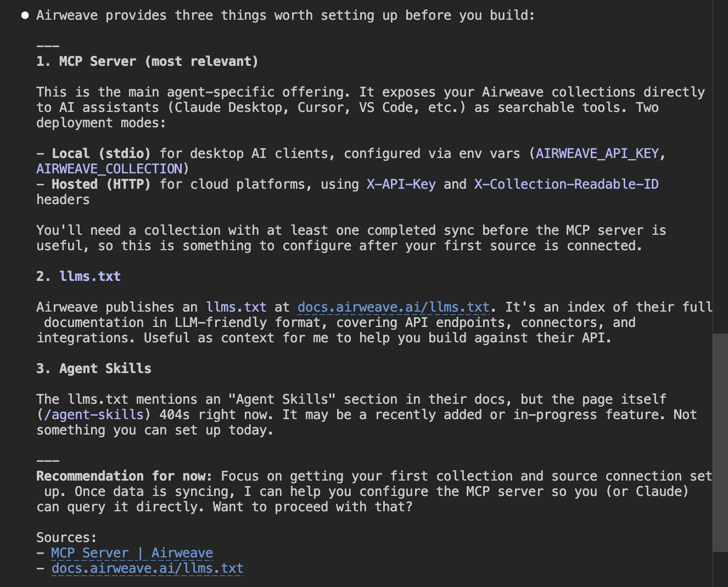This screenshot has height=587, width=728.
Task: Click the separator line above "Recommendation for now"
Action: (48, 461)
